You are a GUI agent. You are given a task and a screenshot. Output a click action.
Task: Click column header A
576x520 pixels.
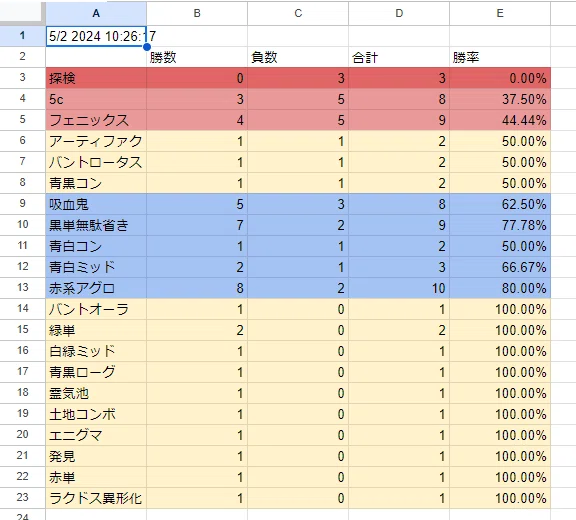[x=96, y=13]
